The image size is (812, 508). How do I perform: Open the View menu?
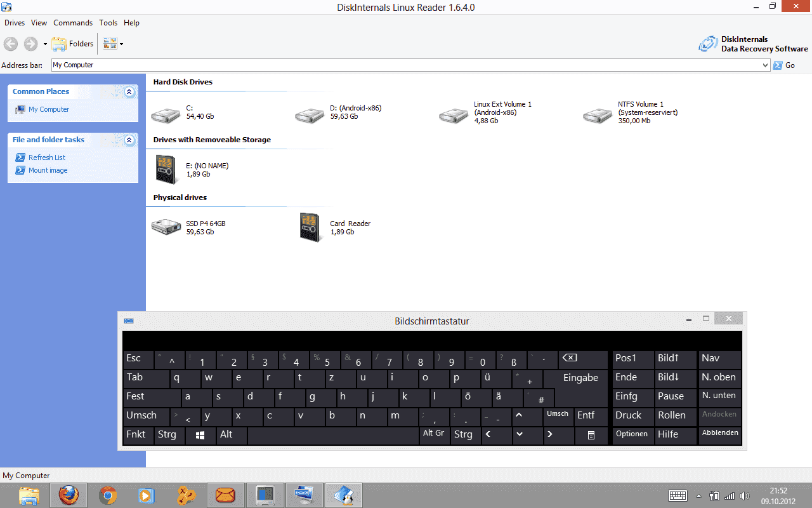(x=39, y=23)
